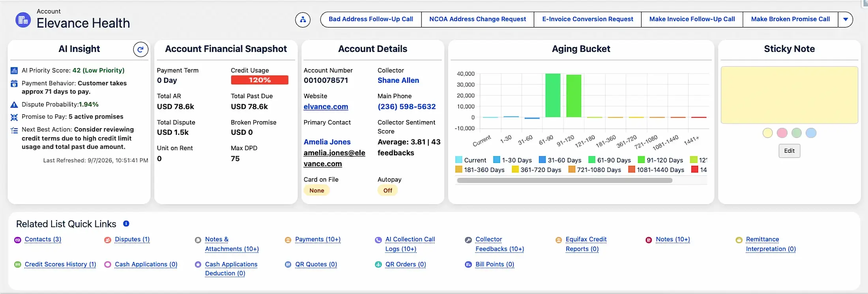
Task: Click the info icon beside Related List Quick Links
Action: [126, 223]
